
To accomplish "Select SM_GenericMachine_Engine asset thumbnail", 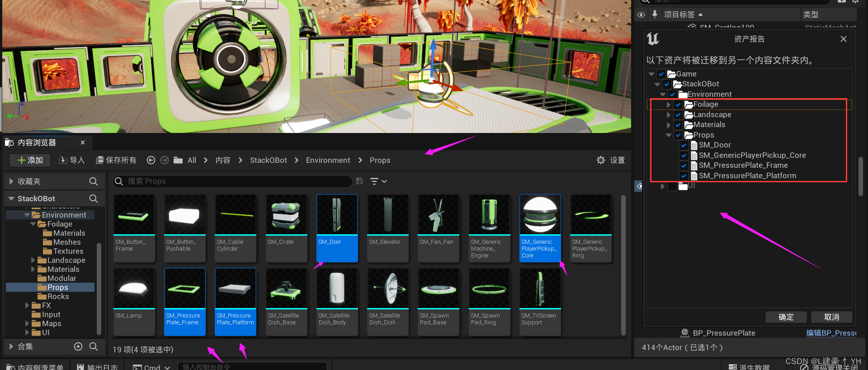I will 489,228.
